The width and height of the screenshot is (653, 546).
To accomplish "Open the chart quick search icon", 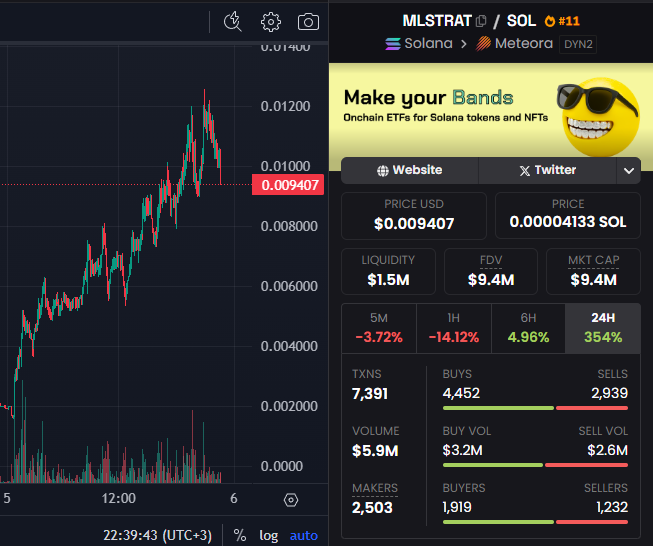I will pos(232,22).
